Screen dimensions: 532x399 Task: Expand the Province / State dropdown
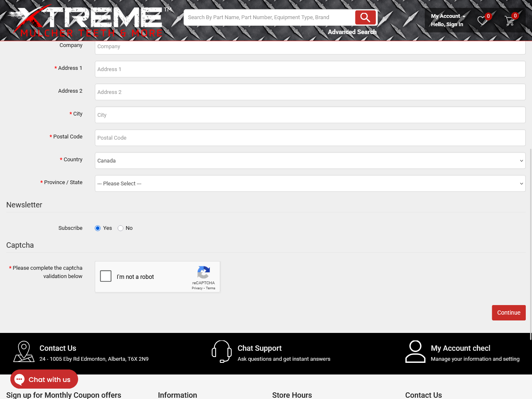pyautogui.click(x=310, y=184)
